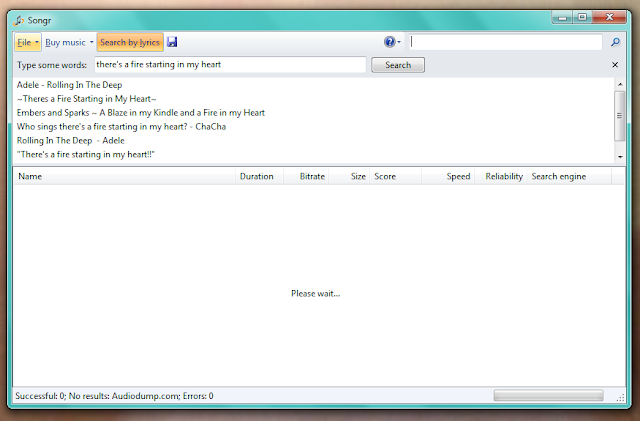Click the 'Successful: 0; No results' status text
The height and width of the screenshot is (421, 640).
pos(114,396)
